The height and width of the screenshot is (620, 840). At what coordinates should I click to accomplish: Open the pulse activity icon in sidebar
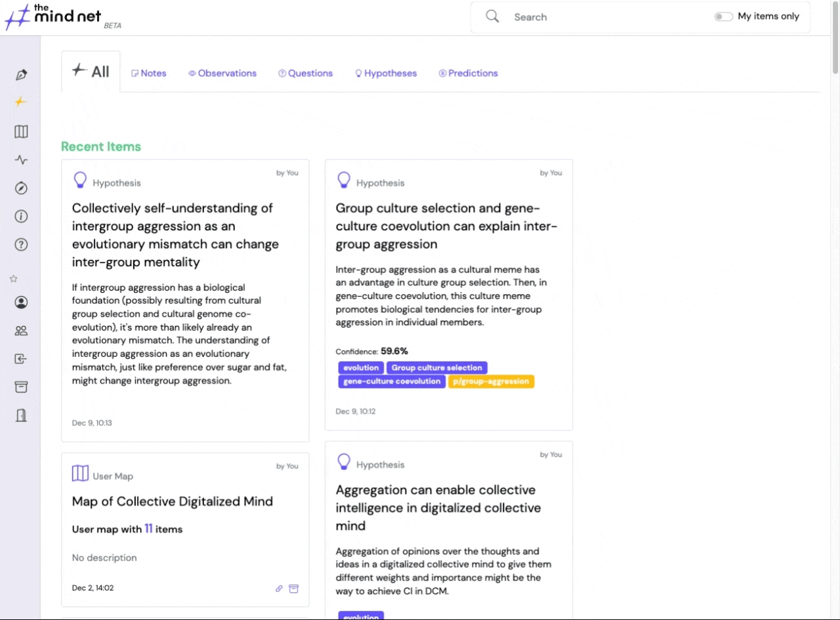coord(21,159)
